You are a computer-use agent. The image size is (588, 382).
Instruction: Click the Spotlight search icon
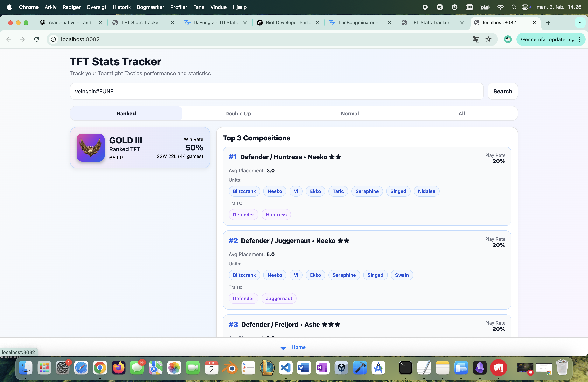[x=514, y=7]
